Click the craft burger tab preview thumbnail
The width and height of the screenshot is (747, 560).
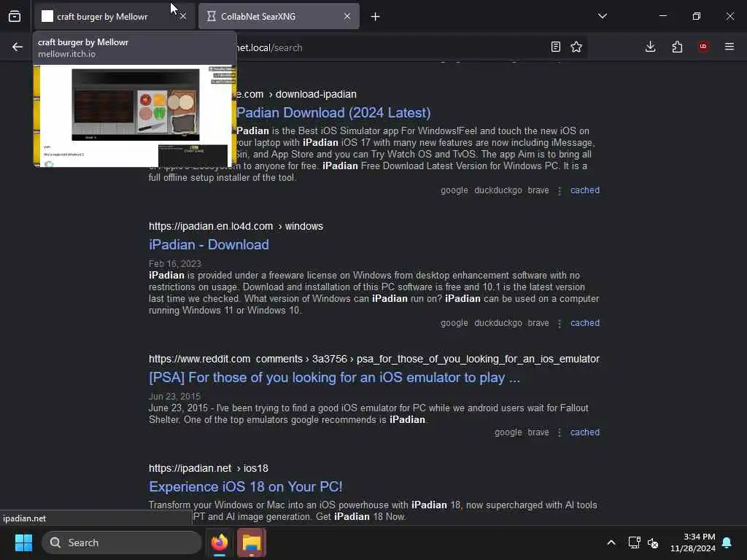tap(135, 116)
